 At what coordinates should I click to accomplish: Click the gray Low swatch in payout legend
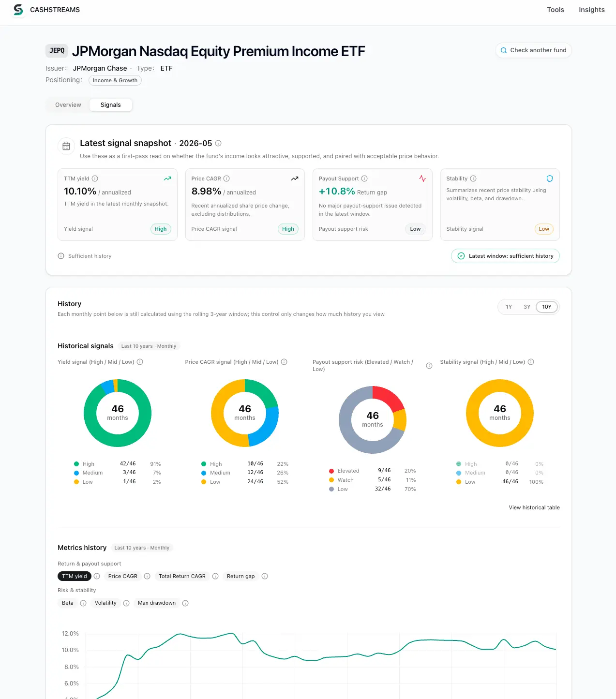[331, 489]
